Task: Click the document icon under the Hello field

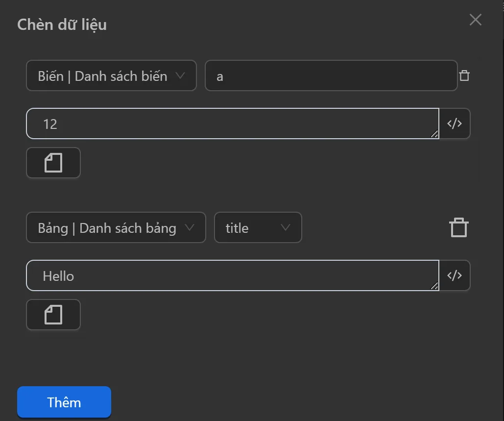Action: tap(53, 315)
